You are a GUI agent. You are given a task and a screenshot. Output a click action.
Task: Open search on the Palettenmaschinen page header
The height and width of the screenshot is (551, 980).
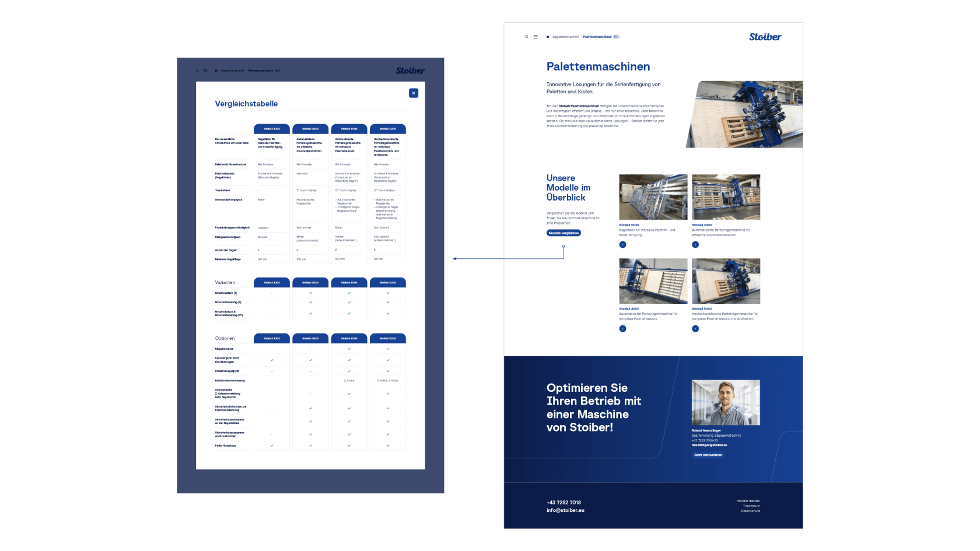[526, 37]
